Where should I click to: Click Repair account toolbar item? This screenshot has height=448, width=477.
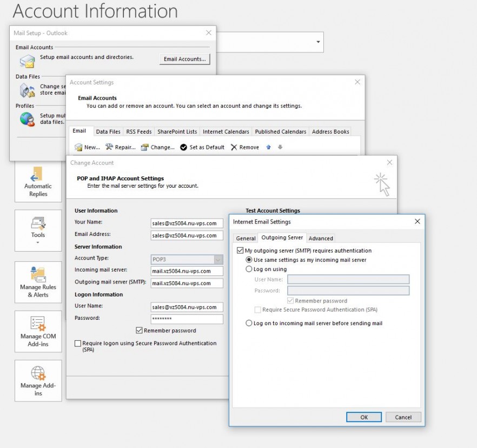[121, 147]
